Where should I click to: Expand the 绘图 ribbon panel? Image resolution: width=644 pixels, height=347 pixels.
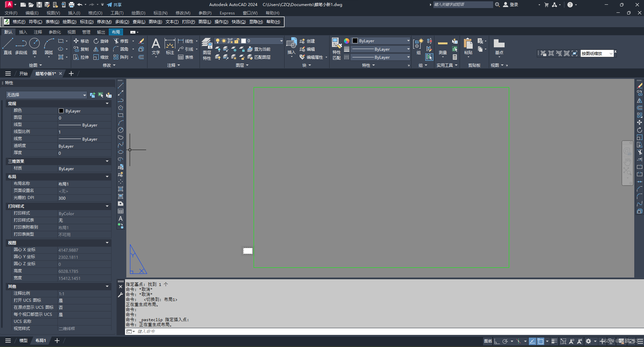click(x=35, y=65)
